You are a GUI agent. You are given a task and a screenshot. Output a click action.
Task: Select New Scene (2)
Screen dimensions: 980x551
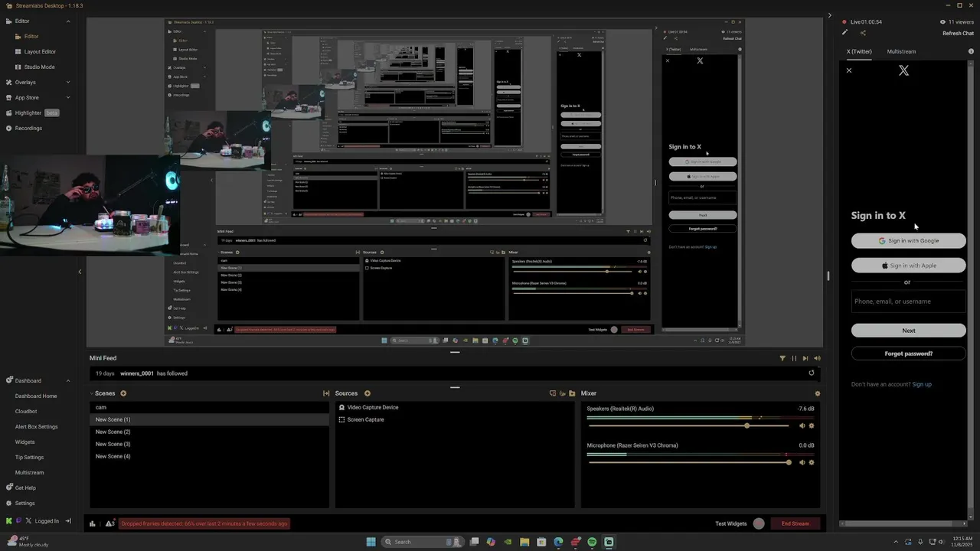tap(209, 432)
